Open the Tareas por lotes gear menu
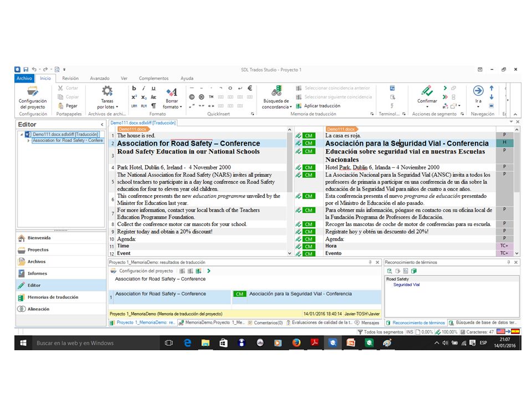This screenshot has height=399, width=532. [x=107, y=98]
